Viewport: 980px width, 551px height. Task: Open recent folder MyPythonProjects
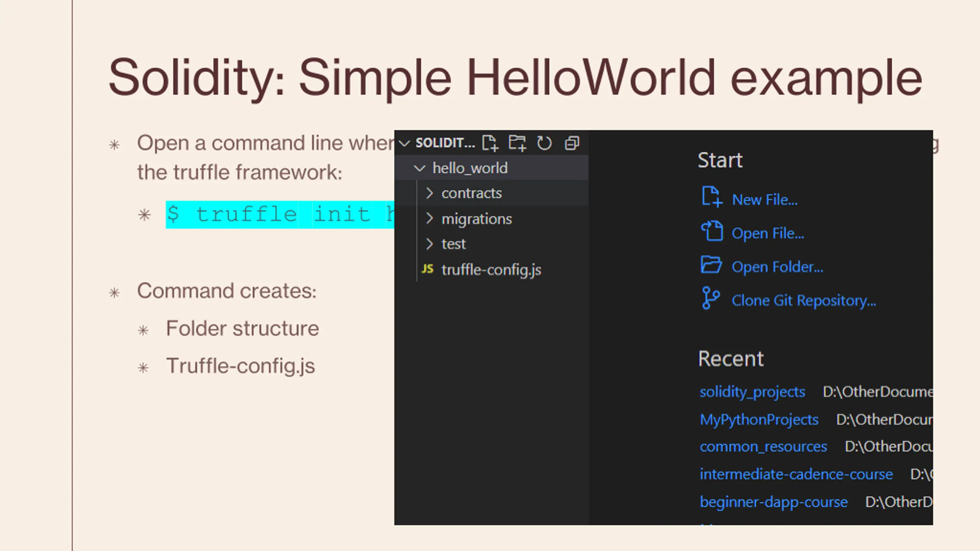(759, 420)
